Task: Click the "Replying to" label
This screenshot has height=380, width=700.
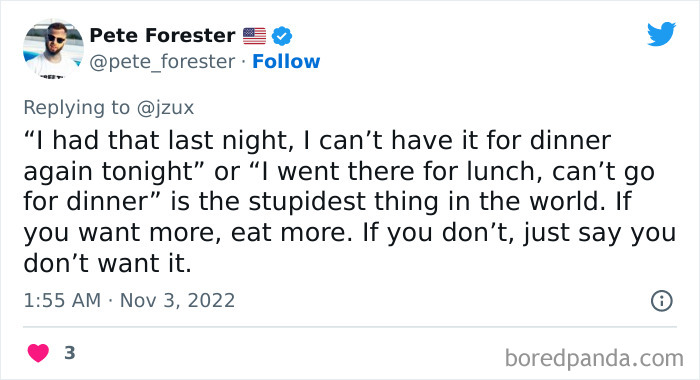Action: 77,108
